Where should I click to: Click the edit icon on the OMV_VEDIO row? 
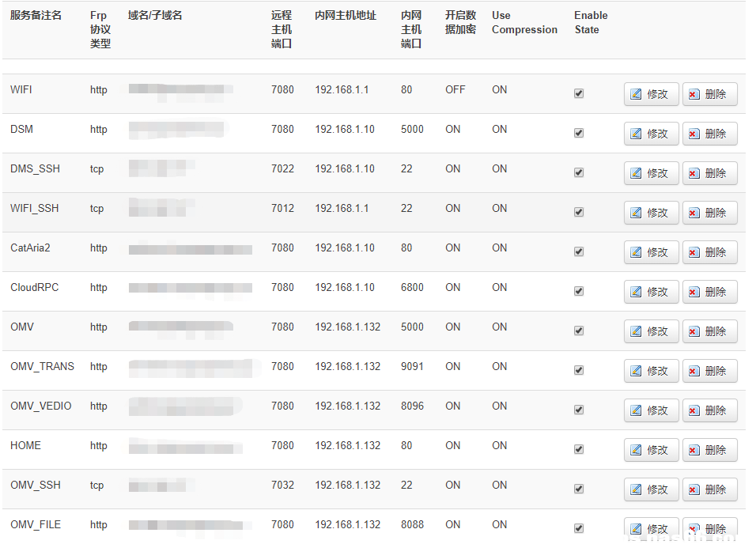pyautogui.click(x=638, y=410)
